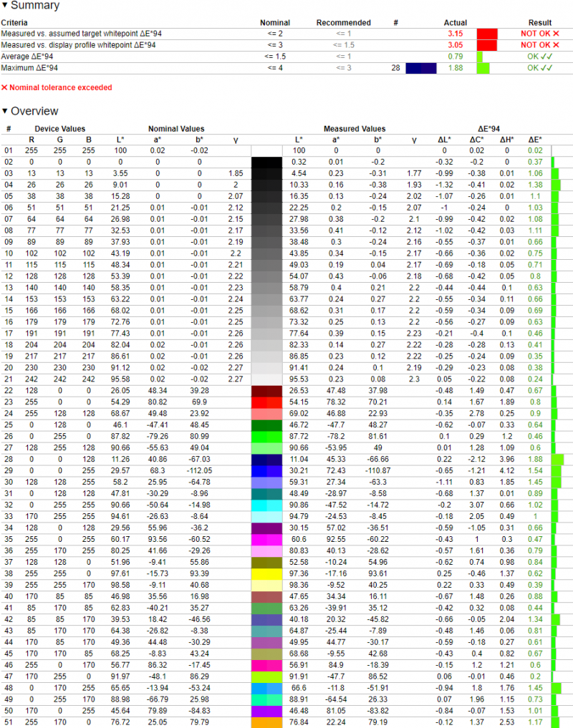Select the navy swatch in row 28
Image resolution: width=573 pixels, height=728 pixels.
coord(266,459)
